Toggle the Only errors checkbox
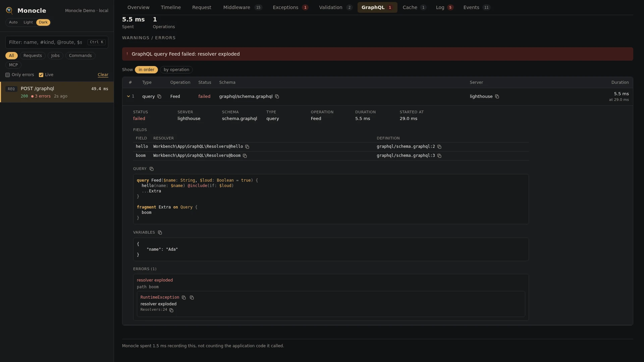 click(7, 75)
